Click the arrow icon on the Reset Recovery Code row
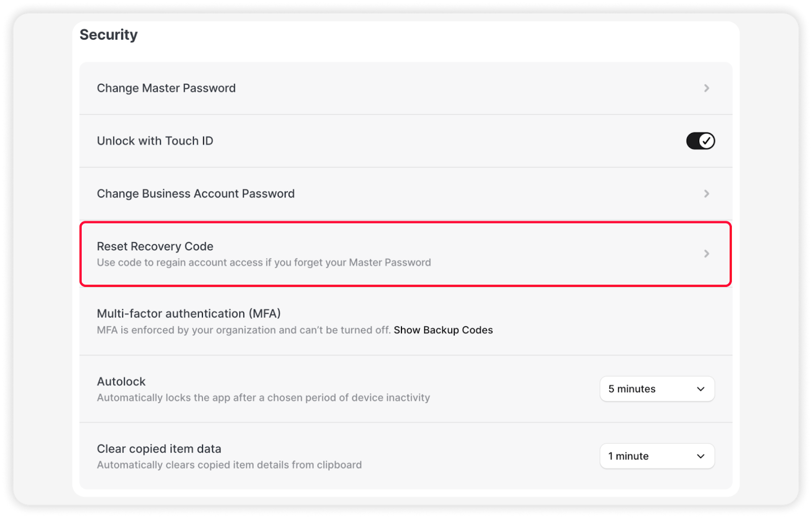 [x=706, y=254]
